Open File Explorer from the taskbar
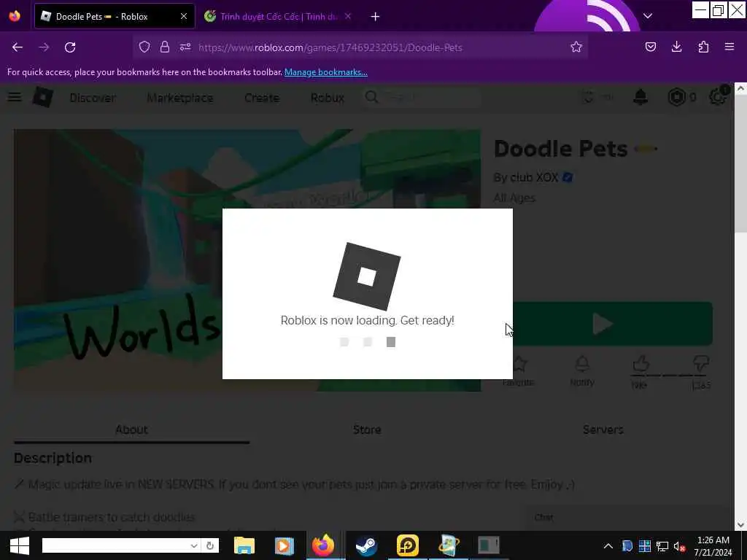Viewport: 747px width, 560px height. coord(244,545)
